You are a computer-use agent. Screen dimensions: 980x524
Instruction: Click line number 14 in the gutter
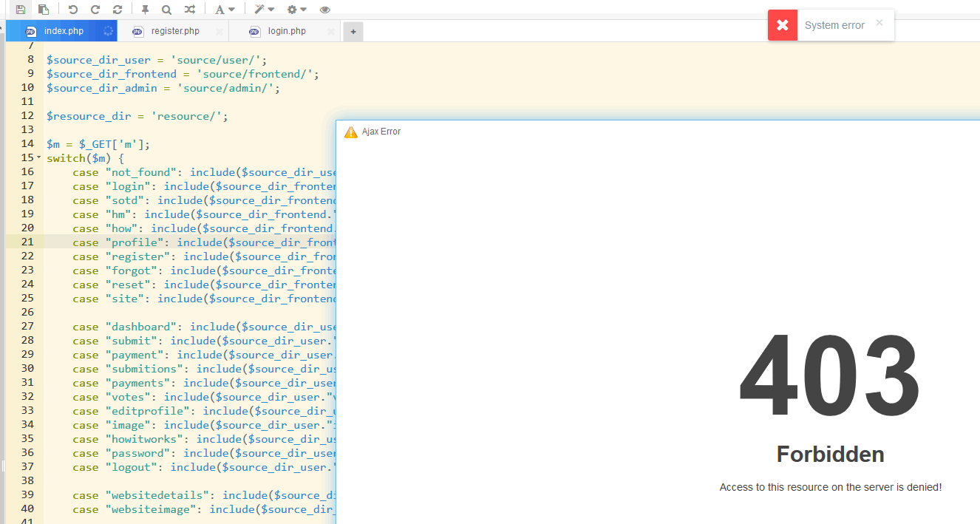click(27, 143)
